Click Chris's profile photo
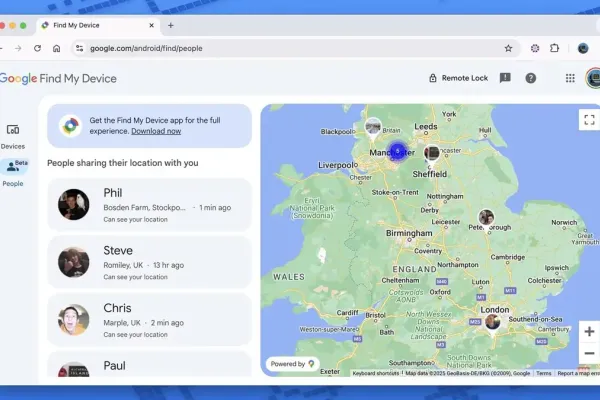 (x=73, y=320)
